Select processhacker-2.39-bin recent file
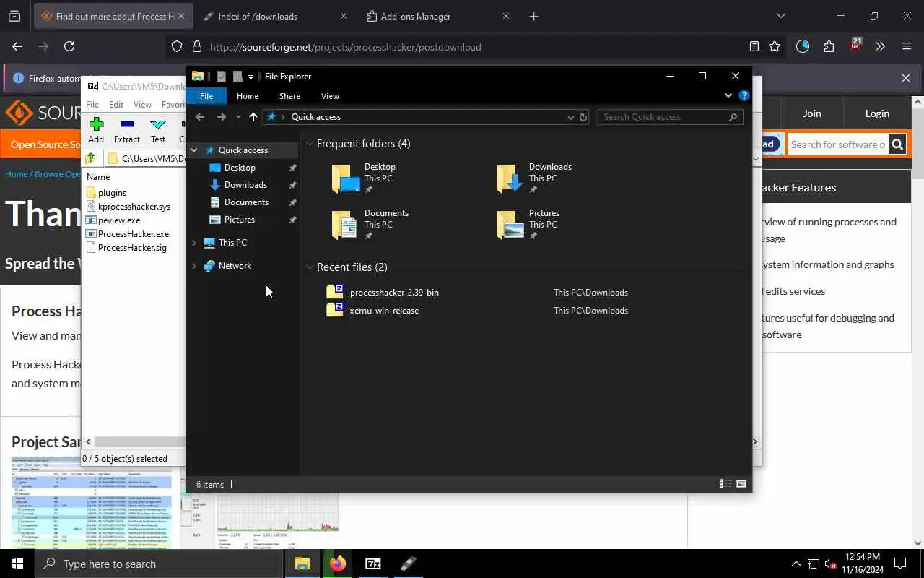The image size is (924, 578). click(x=394, y=293)
